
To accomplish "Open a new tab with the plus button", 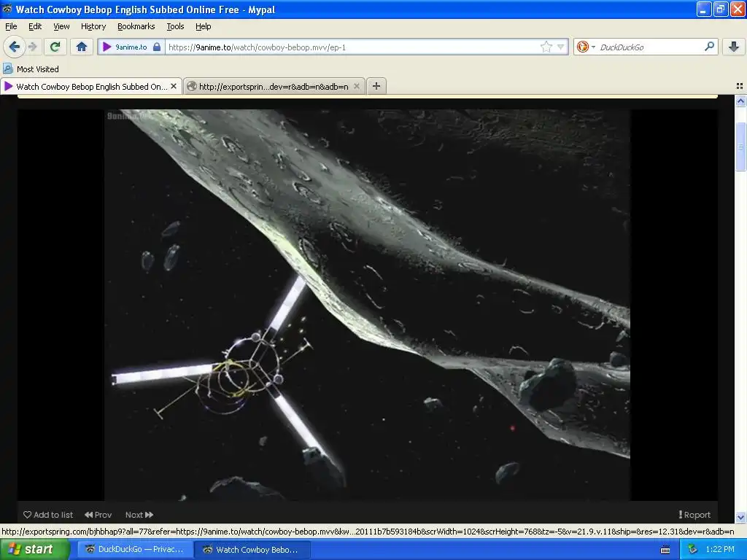I will coord(376,86).
